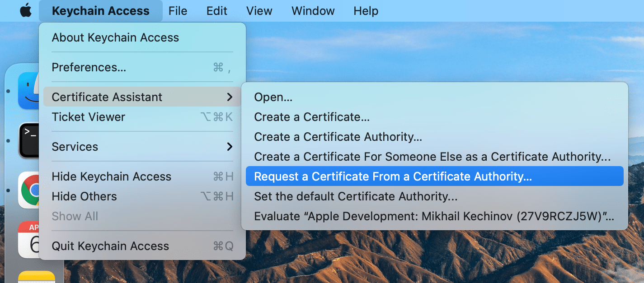644x283 pixels.
Task: Open the Apple menu icon
Action: [26, 11]
